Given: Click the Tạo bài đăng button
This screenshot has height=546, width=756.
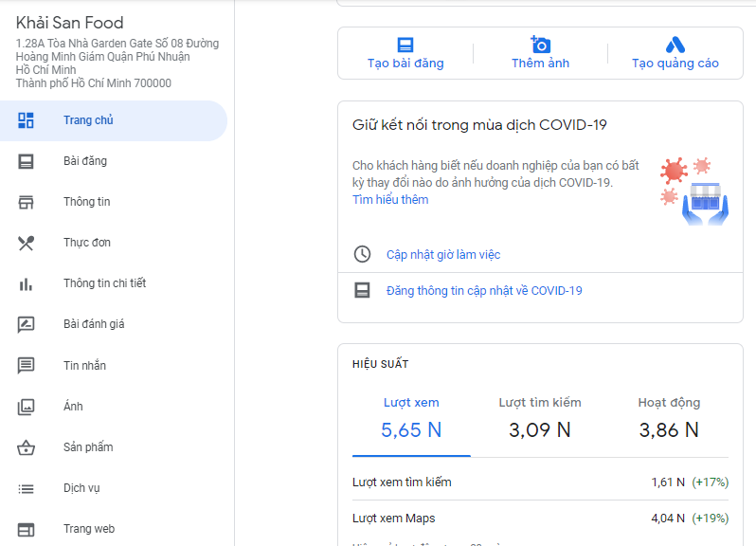Looking at the screenshot, I should pos(405,53).
